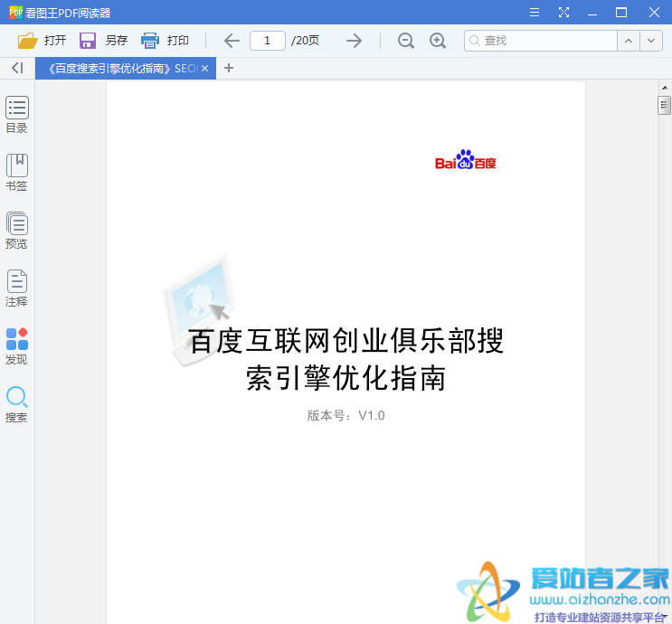Click the 查找 search input box

[x=541, y=41]
